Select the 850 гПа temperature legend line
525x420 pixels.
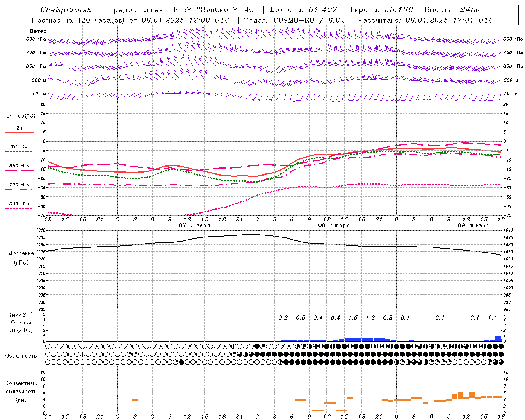(x=19, y=170)
